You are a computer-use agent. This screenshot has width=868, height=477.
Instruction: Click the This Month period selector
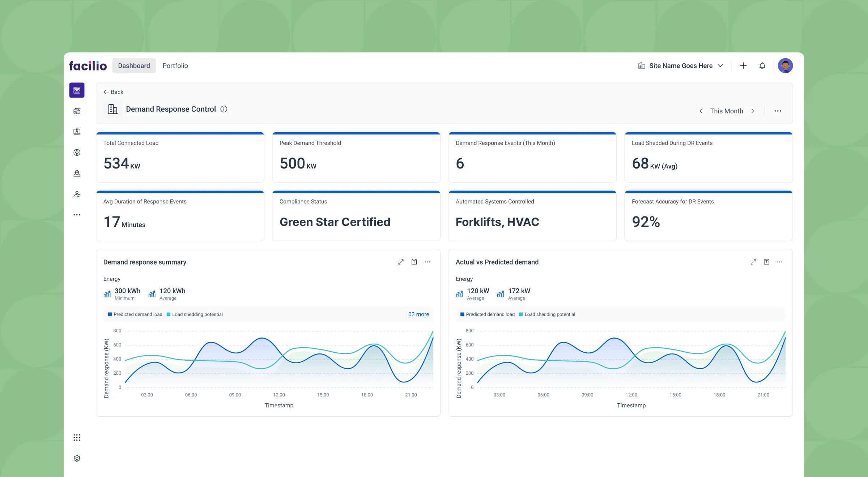click(727, 111)
